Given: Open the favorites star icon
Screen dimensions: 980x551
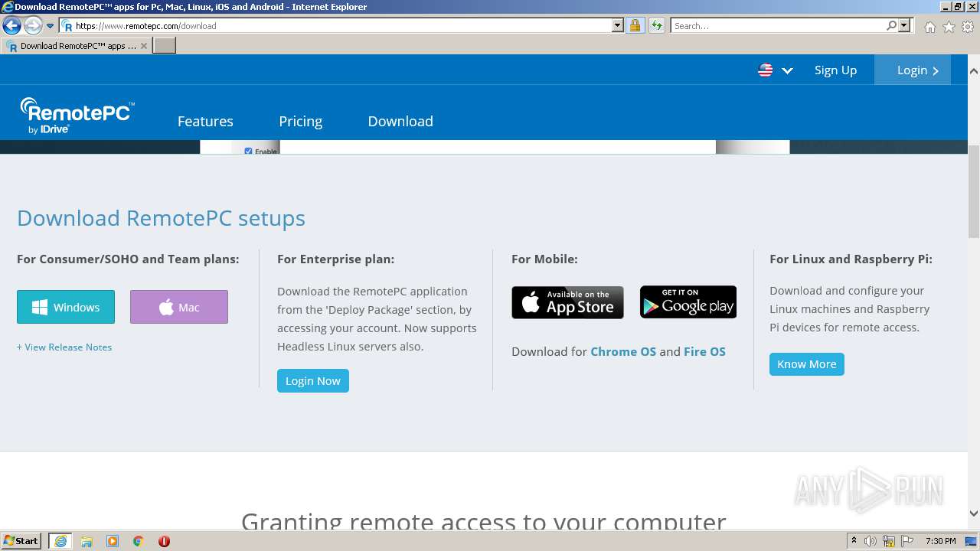Looking at the screenshot, I should [x=949, y=27].
